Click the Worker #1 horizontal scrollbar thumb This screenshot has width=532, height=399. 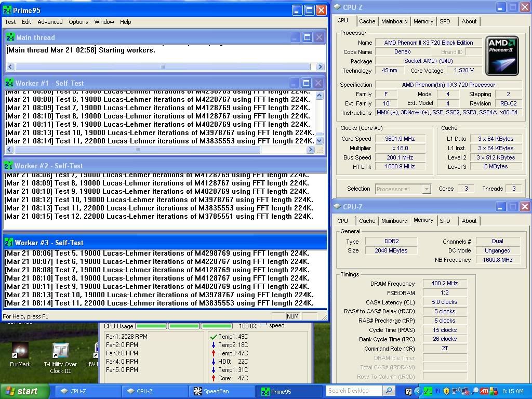click(138, 149)
